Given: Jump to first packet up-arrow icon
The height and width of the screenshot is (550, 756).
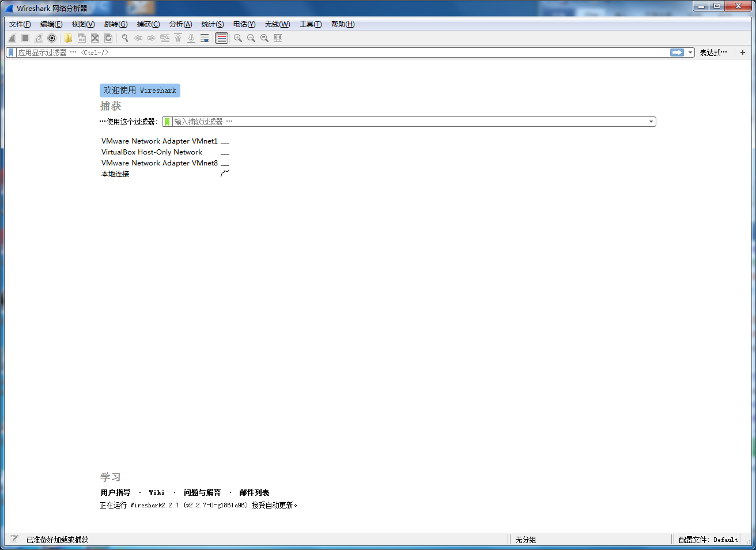Looking at the screenshot, I should pos(178,38).
